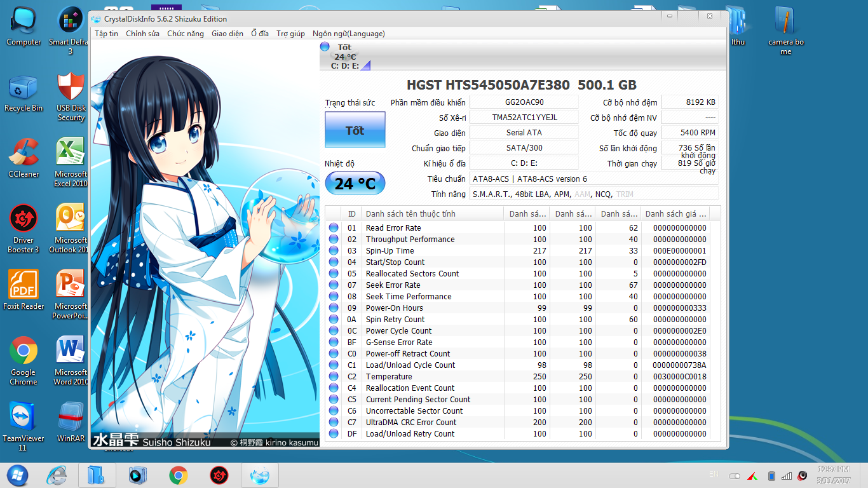Open the Tập tin menu
Screen dimensions: 868x488
106,34
